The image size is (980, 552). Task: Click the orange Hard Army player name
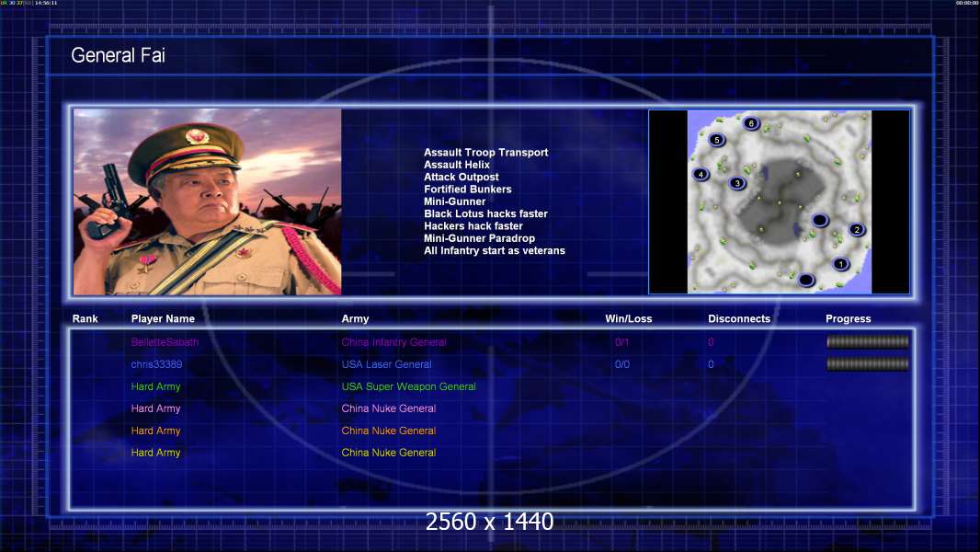coord(155,431)
